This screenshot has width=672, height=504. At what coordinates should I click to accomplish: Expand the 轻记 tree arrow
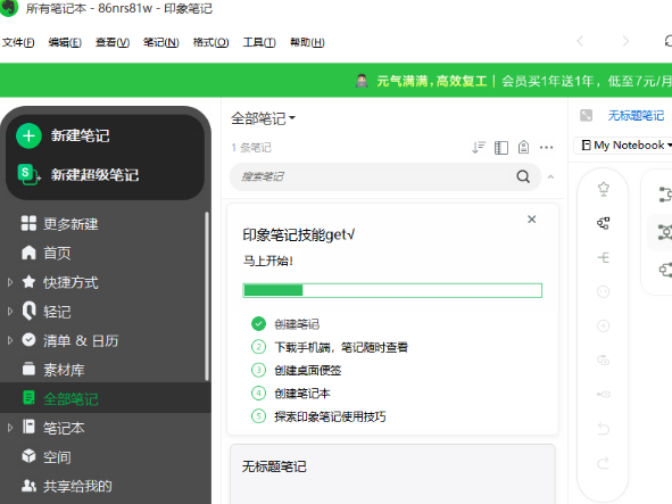tap(10, 312)
